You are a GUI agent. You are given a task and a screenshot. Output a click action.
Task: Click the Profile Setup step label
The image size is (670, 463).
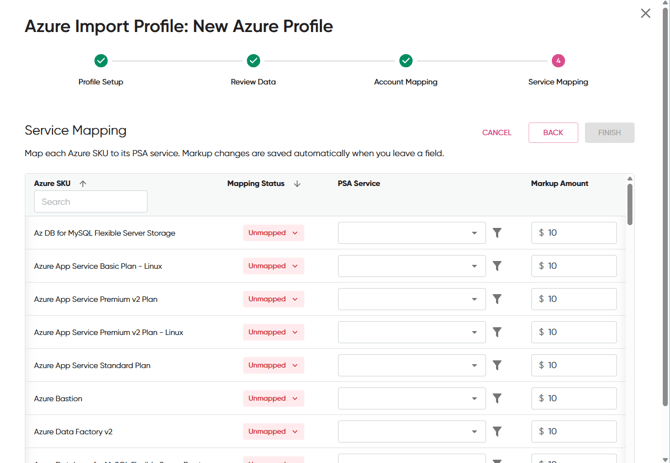101,82
